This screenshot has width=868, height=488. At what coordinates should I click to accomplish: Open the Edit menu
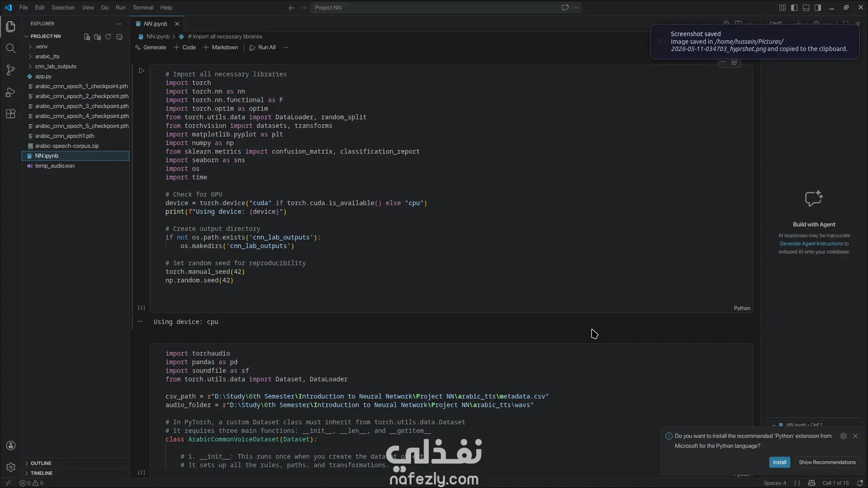[40, 8]
